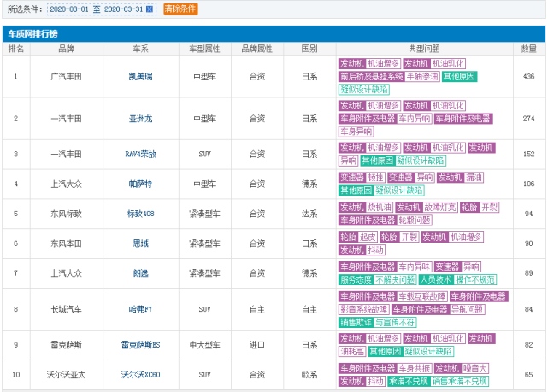This screenshot has height=392, width=548.
Task: Click the 半轴渗油 problem tag
Action: pos(418,76)
